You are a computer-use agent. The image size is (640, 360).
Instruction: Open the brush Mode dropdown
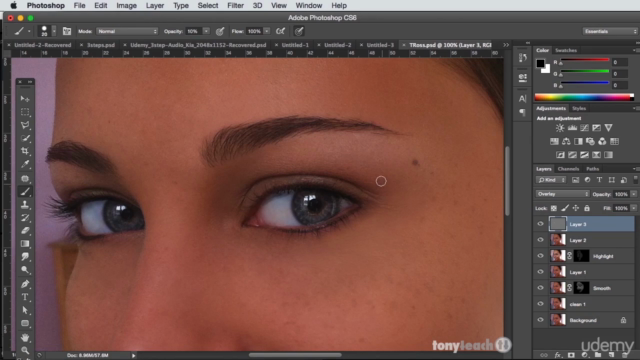click(127, 31)
